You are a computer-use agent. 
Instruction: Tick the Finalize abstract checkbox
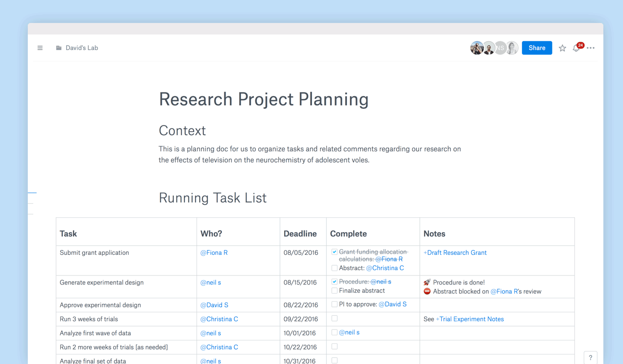tap(335, 291)
